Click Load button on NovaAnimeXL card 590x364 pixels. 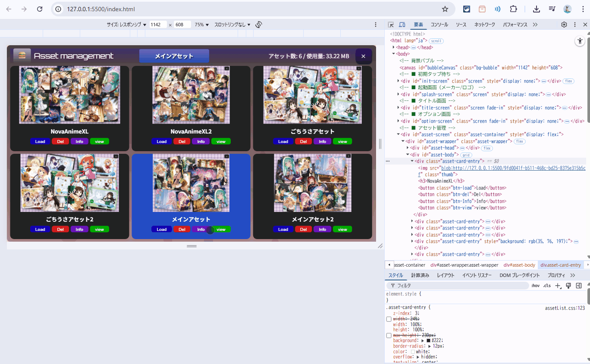pos(40,142)
